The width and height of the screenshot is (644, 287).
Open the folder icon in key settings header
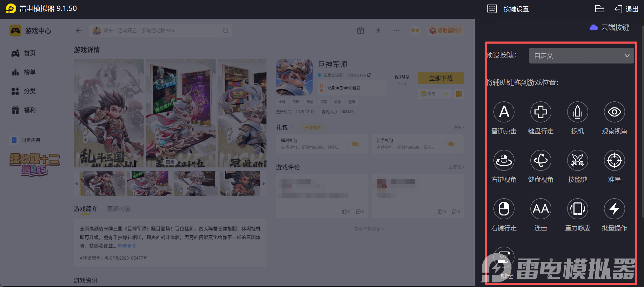coord(600,9)
